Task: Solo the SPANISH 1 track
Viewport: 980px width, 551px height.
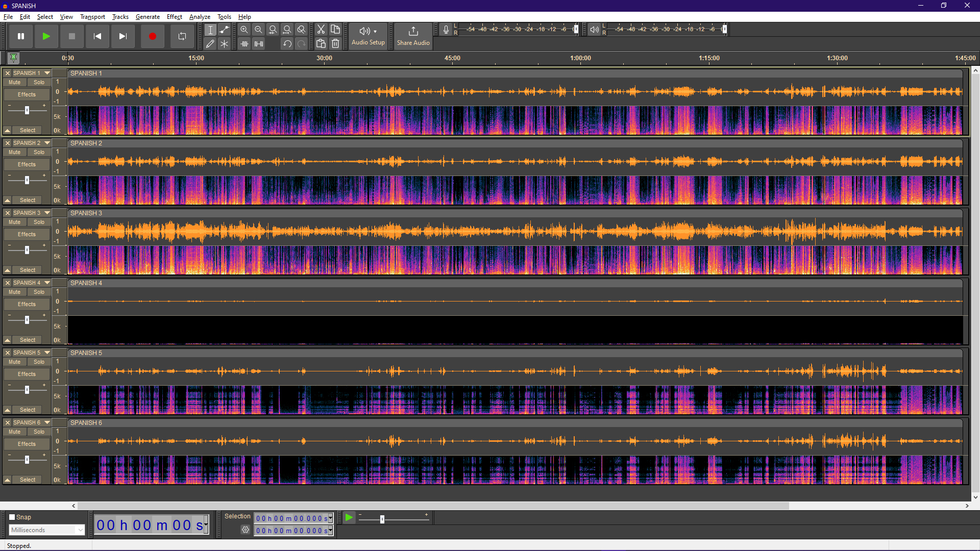Action: (39, 82)
